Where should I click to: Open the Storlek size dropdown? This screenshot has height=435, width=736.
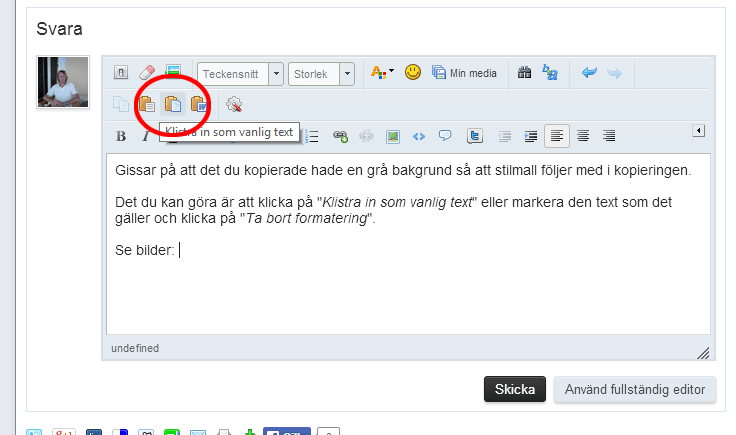pyautogui.click(x=320, y=74)
